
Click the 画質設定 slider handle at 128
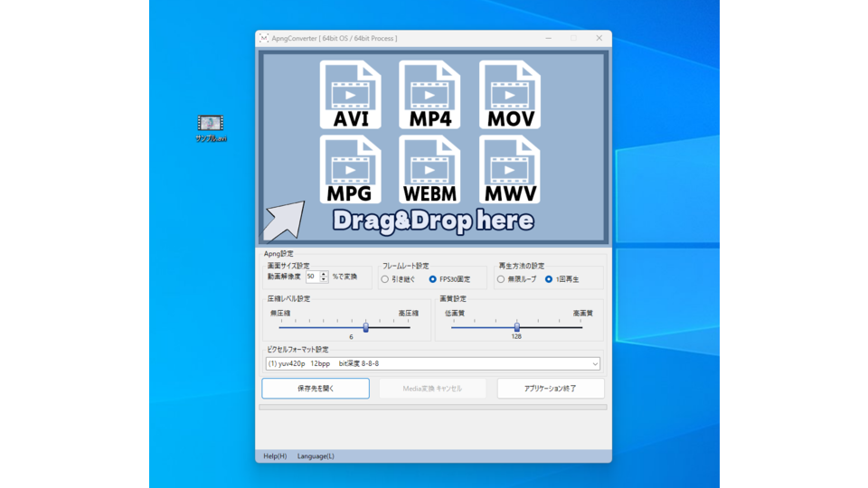(x=516, y=327)
